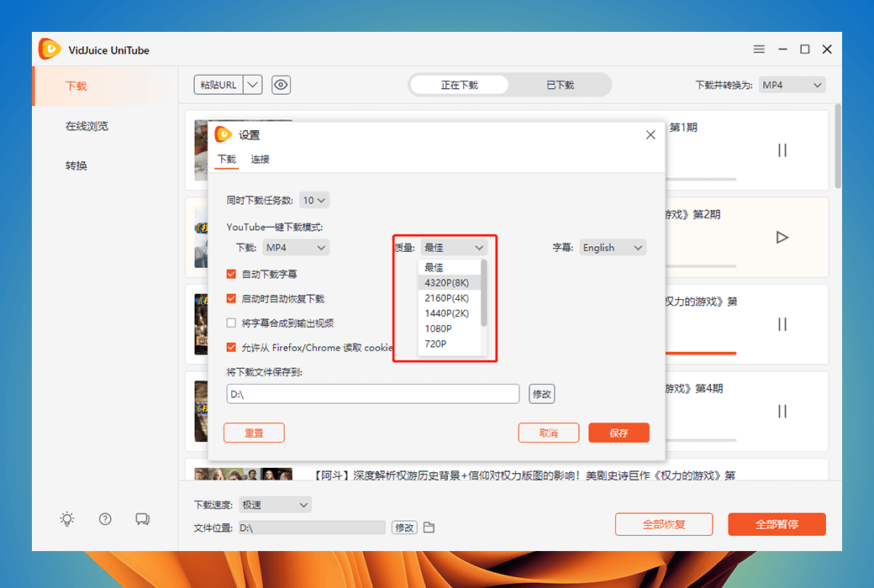Close the 设置 settings dialog
Screen dimensions: 874x588
[650, 135]
